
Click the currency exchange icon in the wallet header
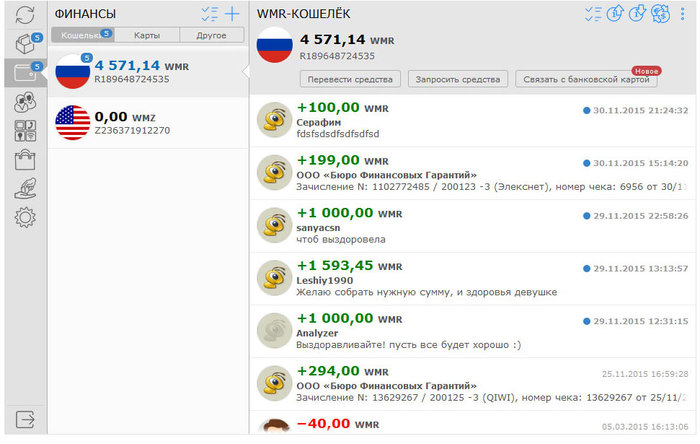(660, 13)
